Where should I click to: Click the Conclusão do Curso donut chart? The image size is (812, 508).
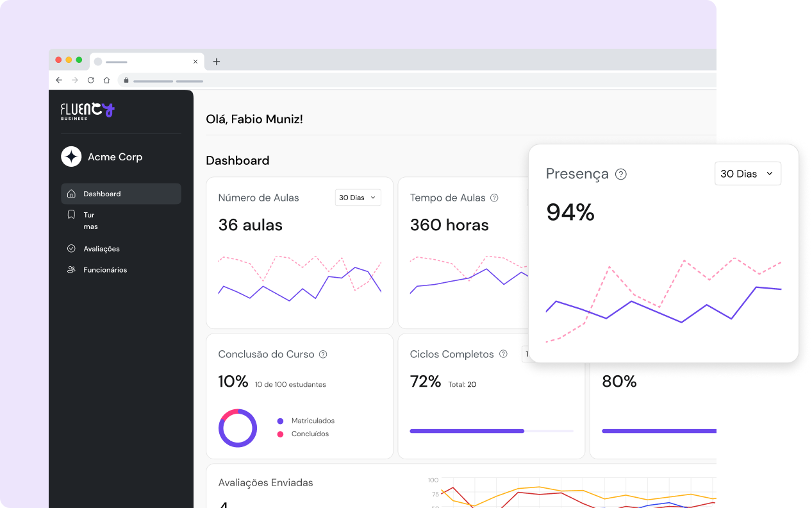(x=238, y=428)
